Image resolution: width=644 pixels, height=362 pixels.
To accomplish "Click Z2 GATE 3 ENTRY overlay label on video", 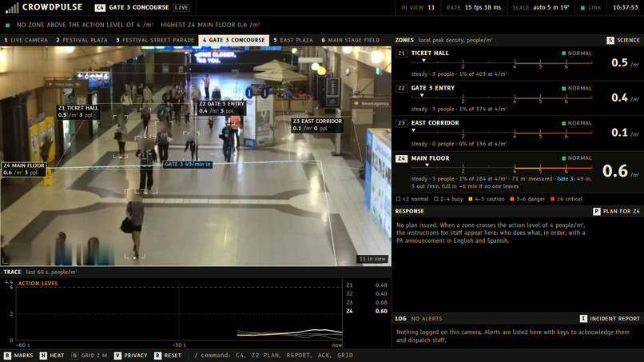I will pyautogui.click(x=222, y=108).
